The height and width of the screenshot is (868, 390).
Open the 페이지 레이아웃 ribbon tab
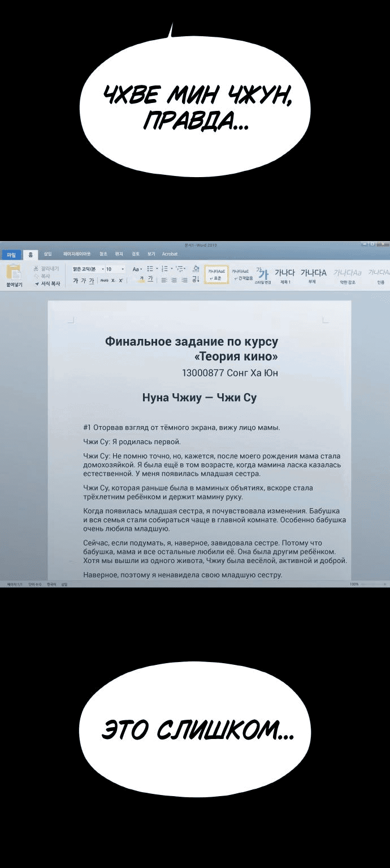[x=77, y=254]
